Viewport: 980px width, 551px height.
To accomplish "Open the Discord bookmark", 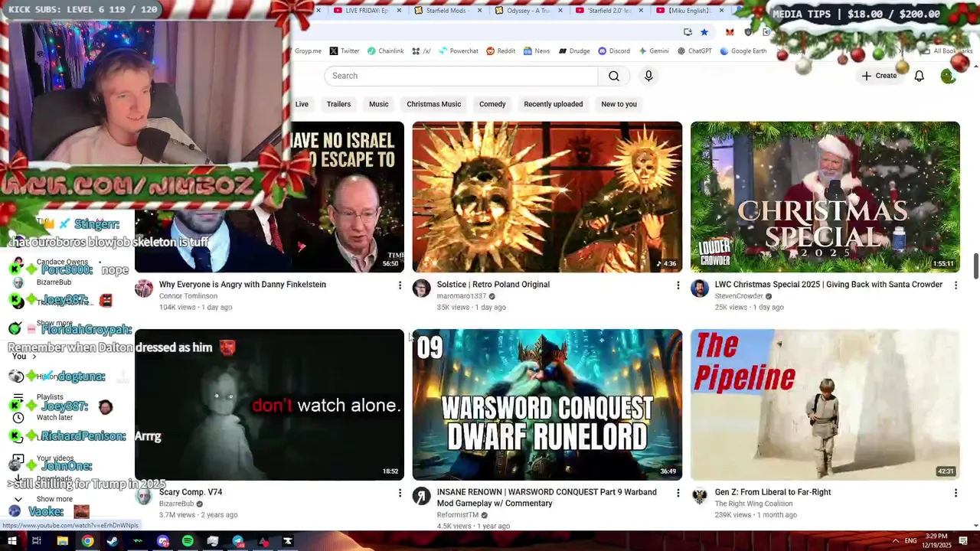I will [614, 51].
